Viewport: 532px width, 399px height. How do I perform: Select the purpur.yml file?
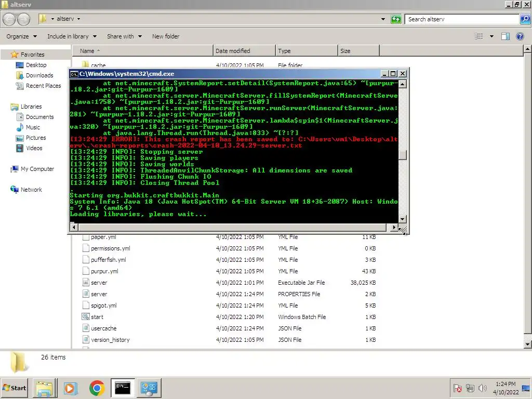pos(229,271)
